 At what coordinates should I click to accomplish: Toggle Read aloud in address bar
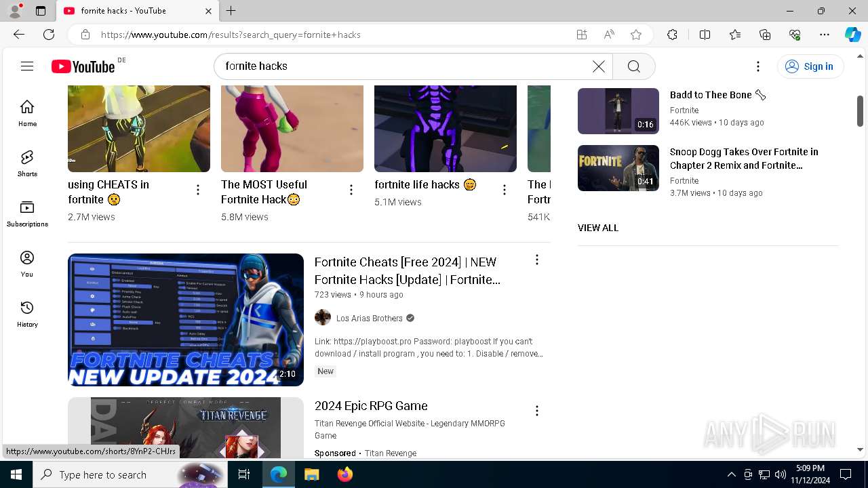(609, 35)
